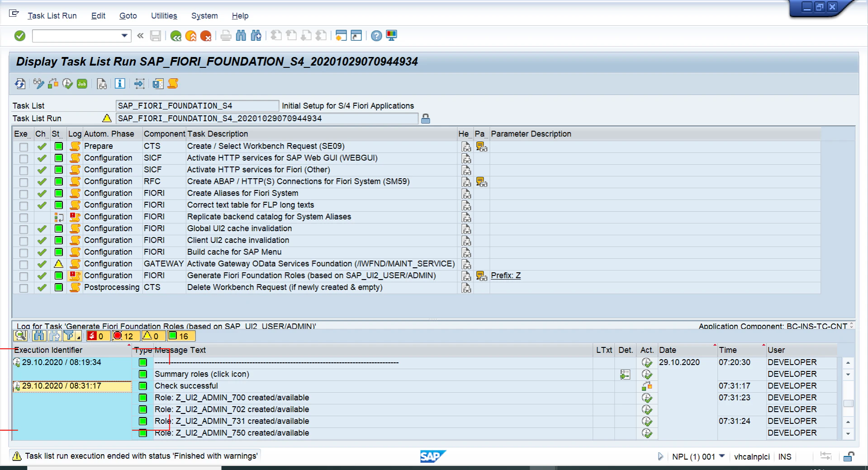Click the lock icon beside Task List Run field

coord(426,119)
